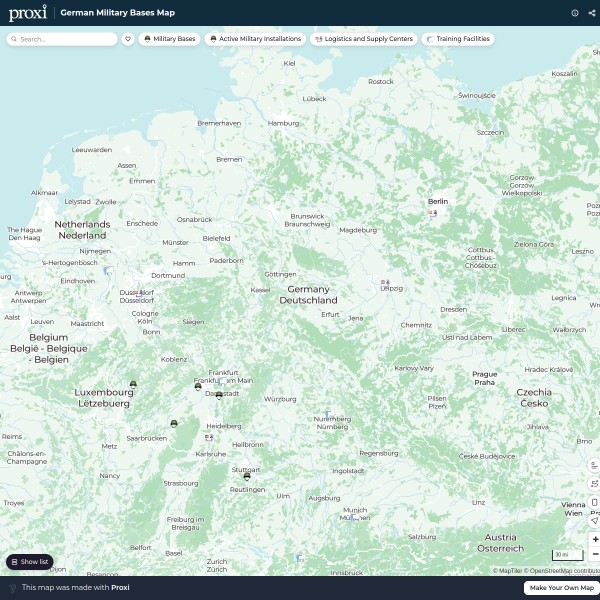Select the training flag marker at Munich

pyautogui.click(x=354, y=517)
